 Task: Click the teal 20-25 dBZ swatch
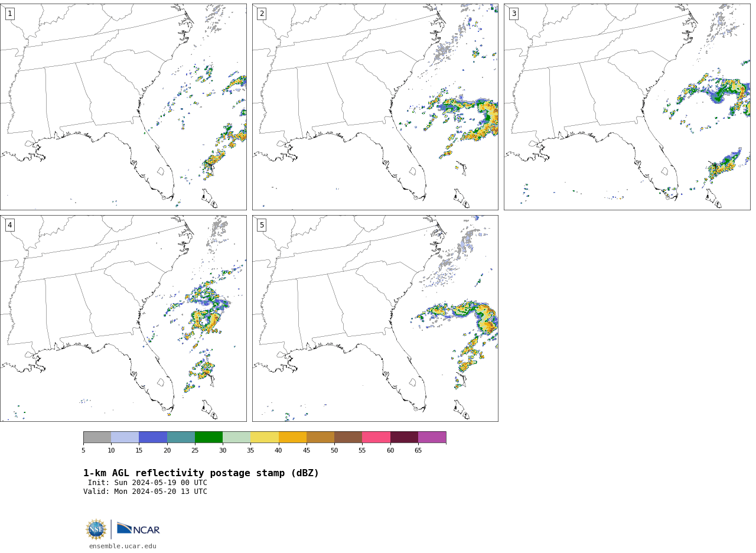click(x=181, y=437)
